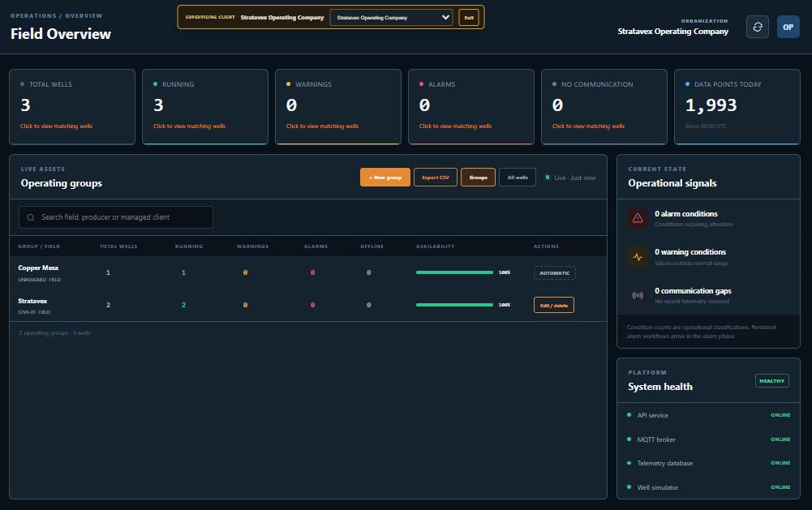Open the Warnings summary card
Viewport: 812px width, 510px height.
click(338, 107)
